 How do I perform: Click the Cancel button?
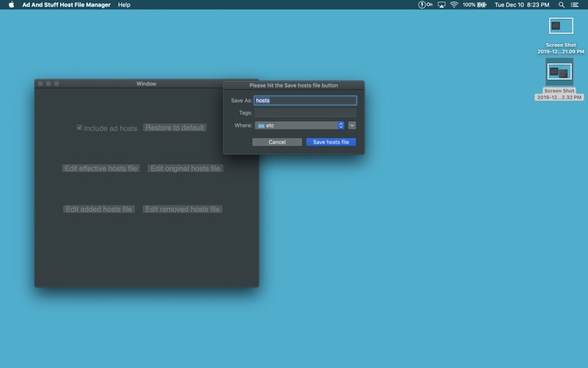point(277,142)
